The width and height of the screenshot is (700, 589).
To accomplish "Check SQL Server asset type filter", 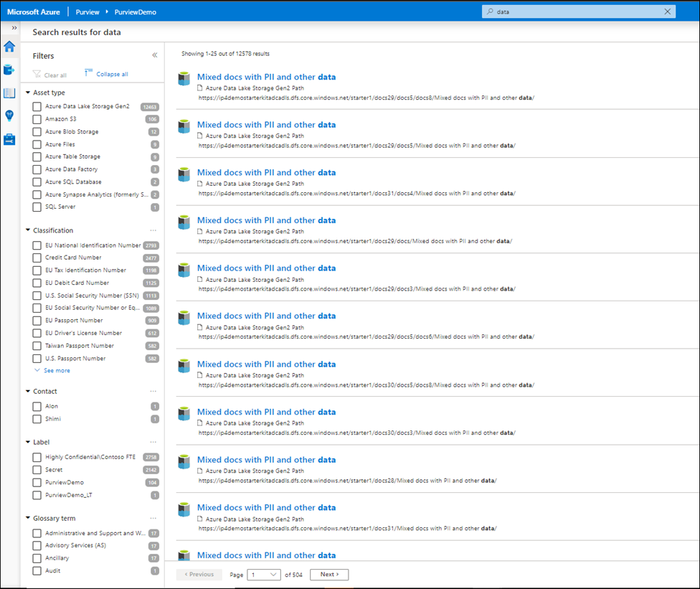I will [37, 207].
